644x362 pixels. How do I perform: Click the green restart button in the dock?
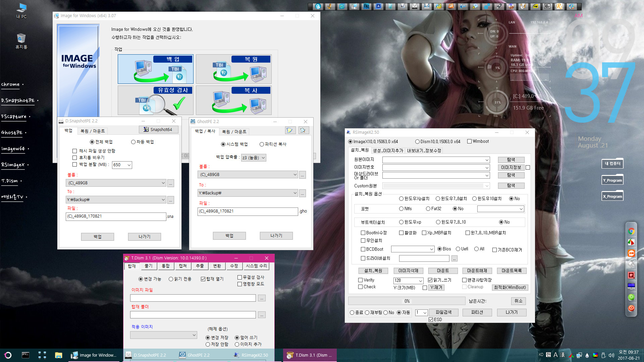631,297
